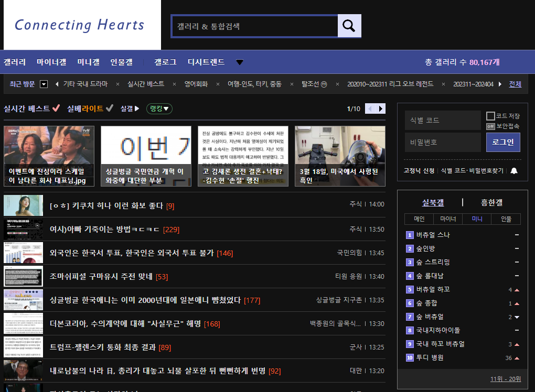The image size is (535, 392).
Task: Click the 식별 코드 input field
Action: click(442, 120)
